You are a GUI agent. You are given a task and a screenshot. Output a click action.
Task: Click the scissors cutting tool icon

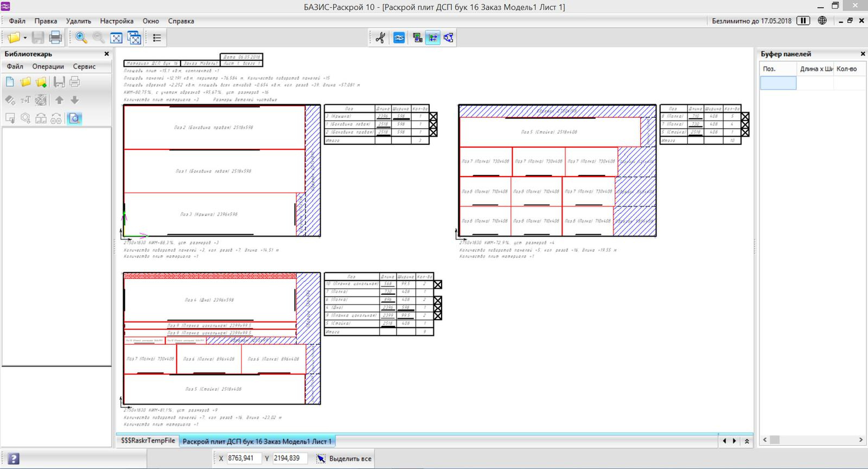click(380, 37)
